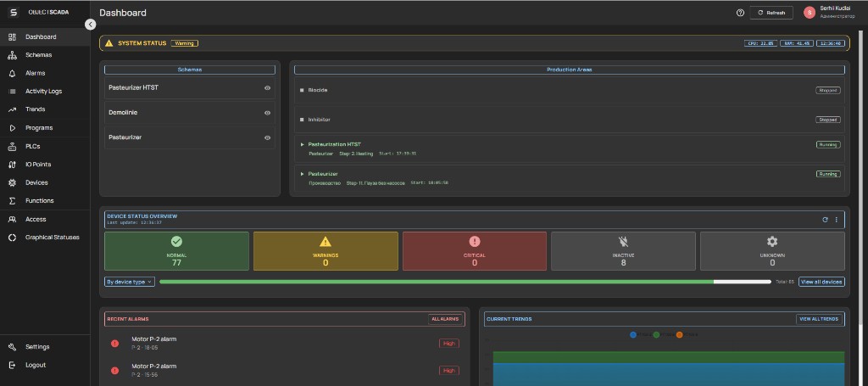868x386 pixels.
Task: Toggle eye icon for Demolinie schema
Action: coord(267,113)
